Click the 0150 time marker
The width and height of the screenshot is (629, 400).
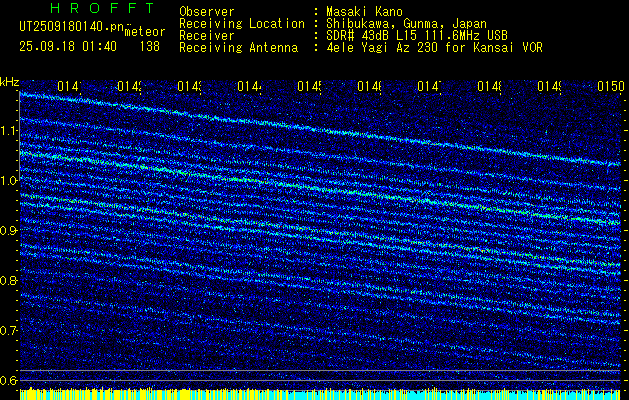pyautogui.click(x=610, y=87)
